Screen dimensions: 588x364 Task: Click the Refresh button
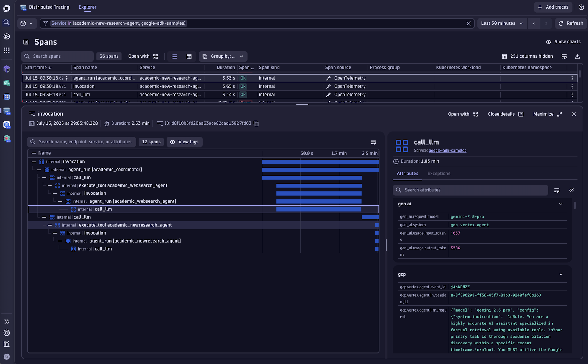coord(571,23)
